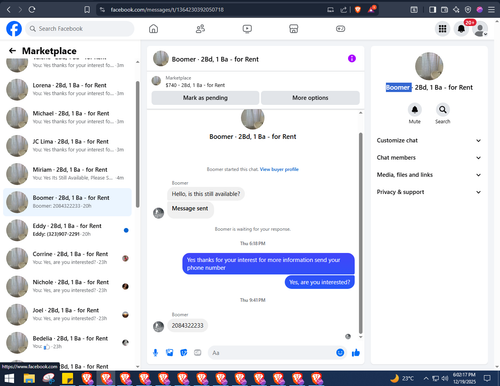
Task: Open the Bedelia 2Bd, 1 Ba conversation
Action: click(x=67, y=342)
